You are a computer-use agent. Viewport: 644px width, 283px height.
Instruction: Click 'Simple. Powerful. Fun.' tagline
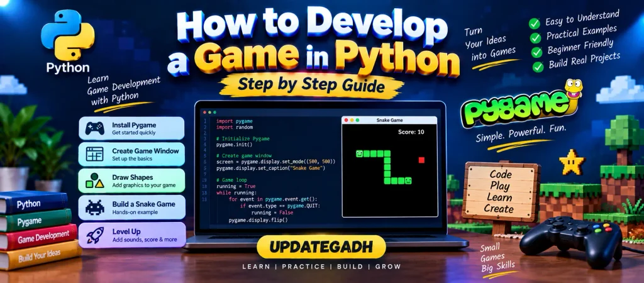pyautogui.click(x=521, y=135)
